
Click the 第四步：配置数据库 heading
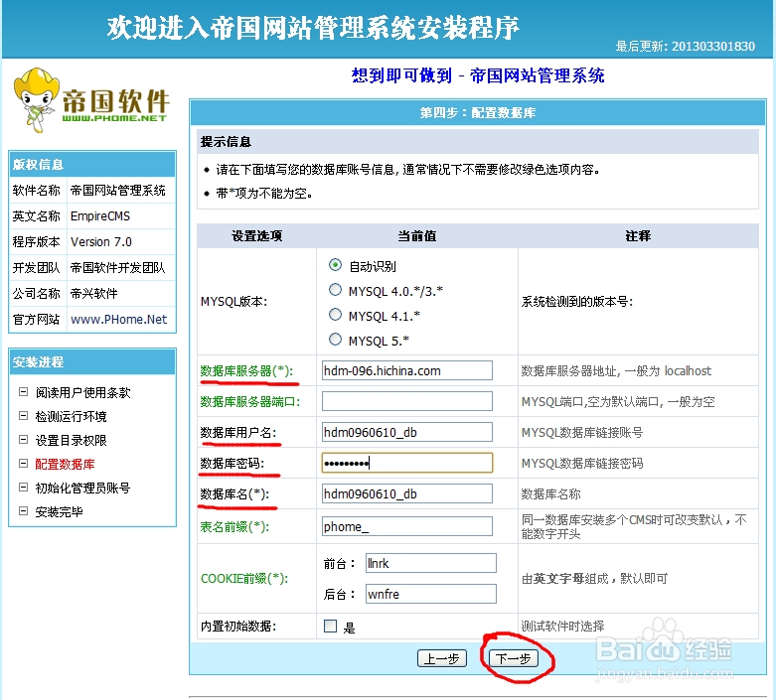pyautogui.click(x=478, y=113)
